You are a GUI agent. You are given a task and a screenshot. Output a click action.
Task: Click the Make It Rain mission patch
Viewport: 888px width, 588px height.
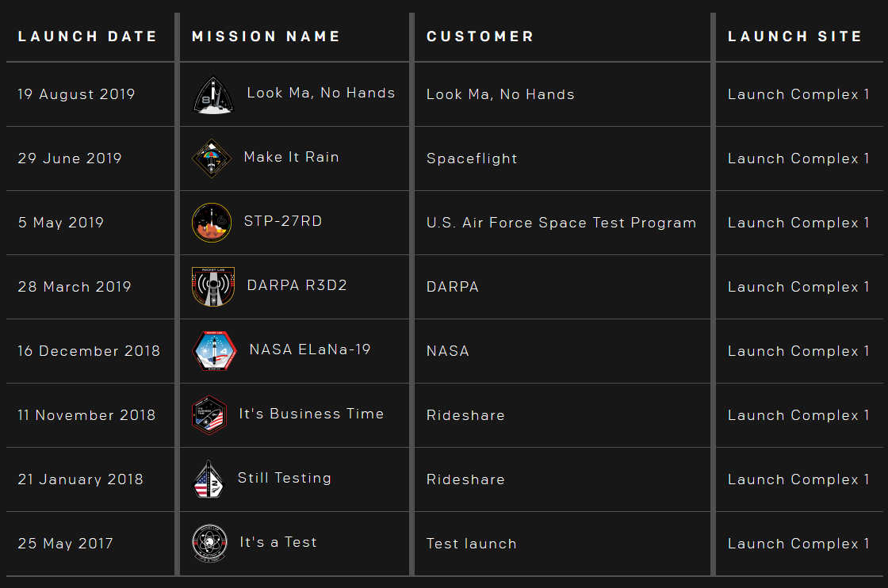coord(211,158)
